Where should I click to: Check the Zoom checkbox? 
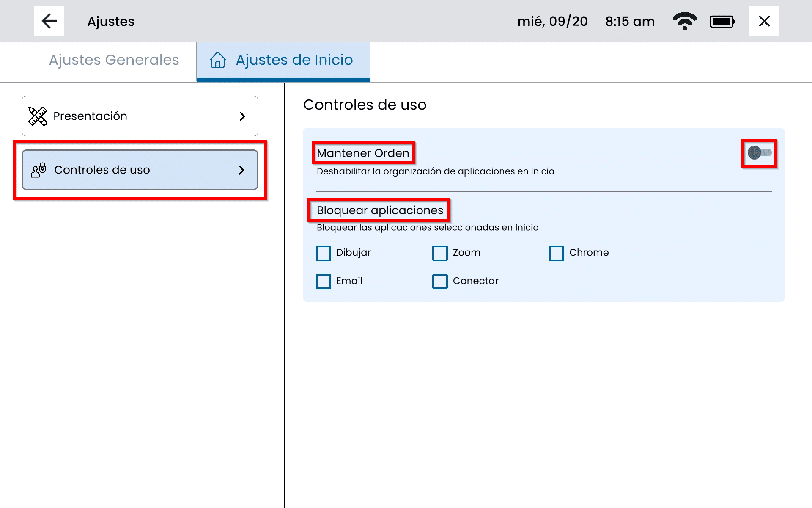pos(440,253)
